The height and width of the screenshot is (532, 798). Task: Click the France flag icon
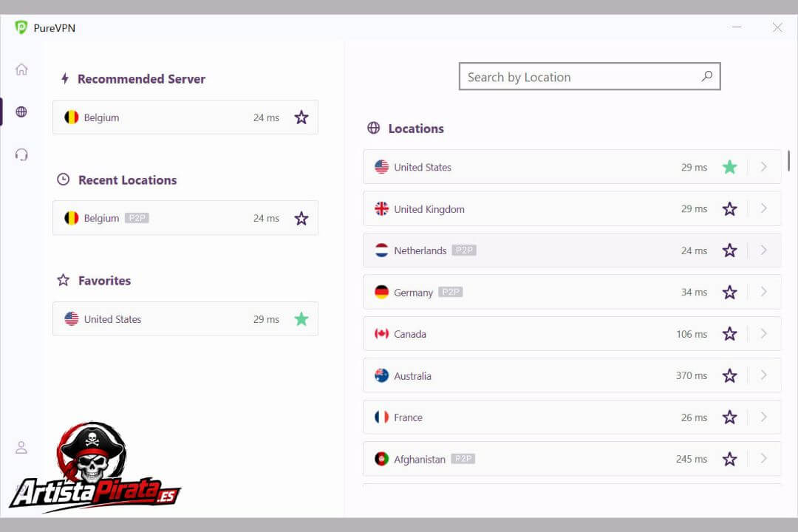point(381,417)
